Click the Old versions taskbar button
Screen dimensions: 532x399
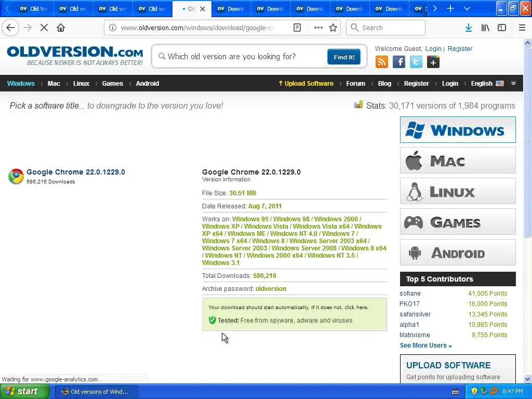click(x=96, y=392)
